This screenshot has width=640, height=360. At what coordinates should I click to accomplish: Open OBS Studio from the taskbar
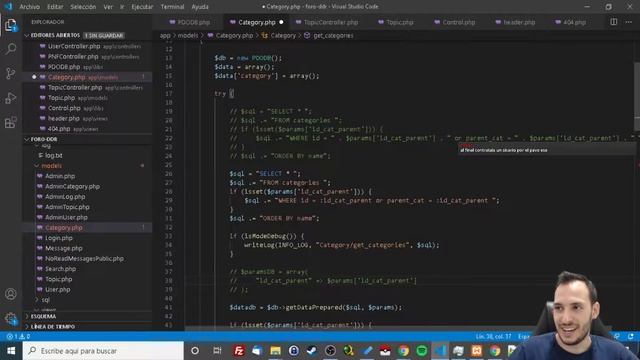pos(330,351)
